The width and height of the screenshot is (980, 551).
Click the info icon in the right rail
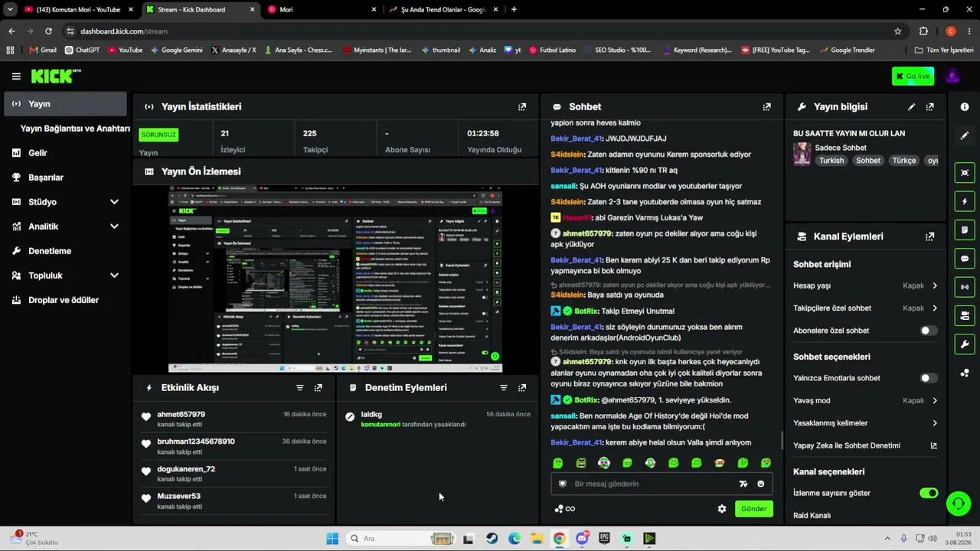pyautogui.click(x=965, y=107)
